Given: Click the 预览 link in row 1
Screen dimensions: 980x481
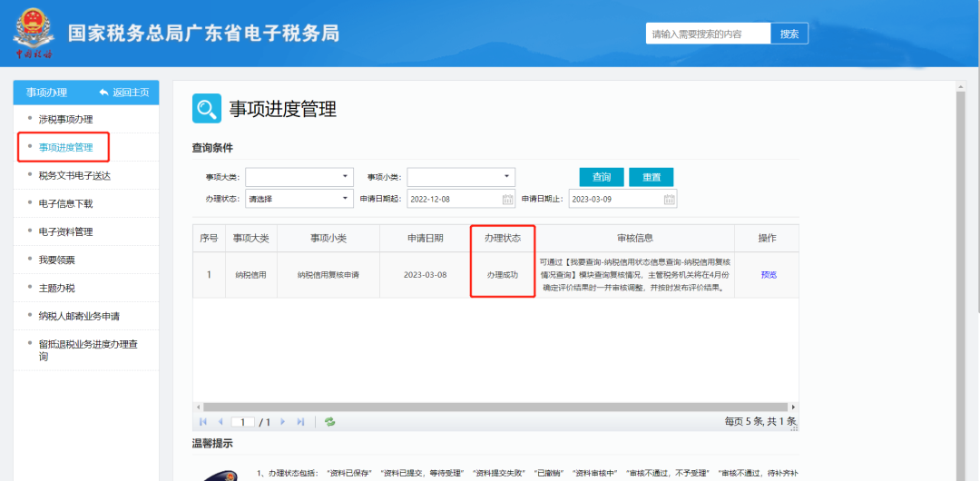Looking at the screenshot, I should tap(769, 275).
